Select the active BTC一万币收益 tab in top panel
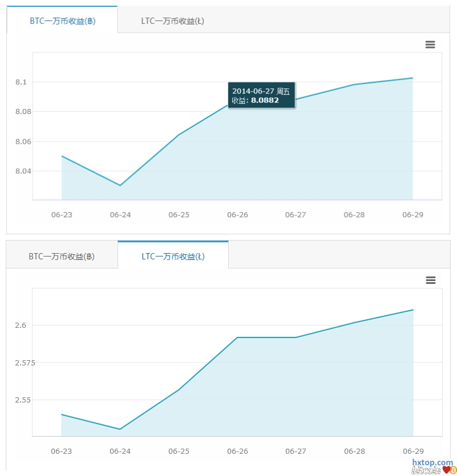The image size is (457, 476). (x=62, y=21)
